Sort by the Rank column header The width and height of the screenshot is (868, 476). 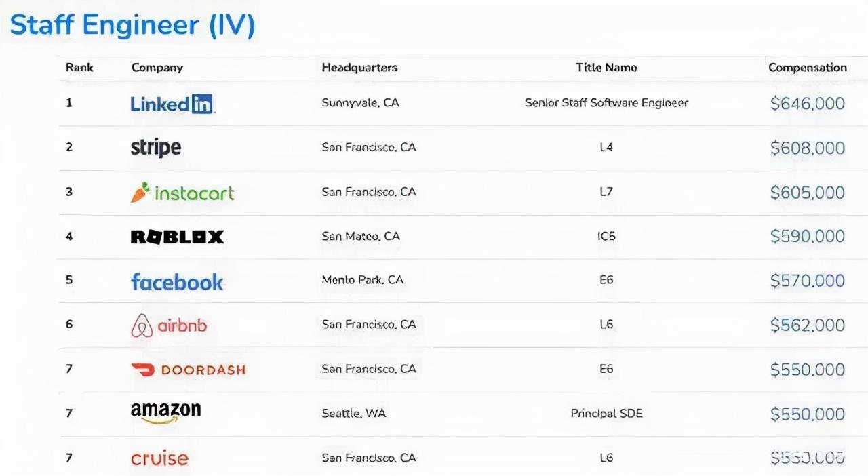pyautogui.click(x=79, y=68)
